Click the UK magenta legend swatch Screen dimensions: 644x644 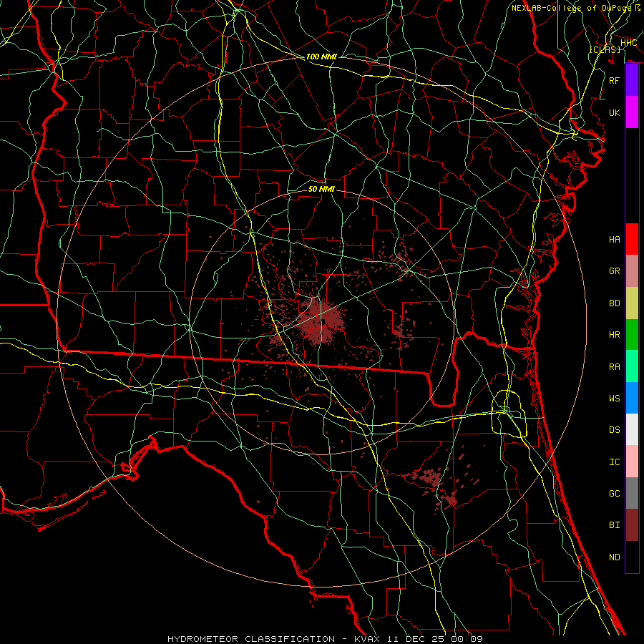(632, 112)
